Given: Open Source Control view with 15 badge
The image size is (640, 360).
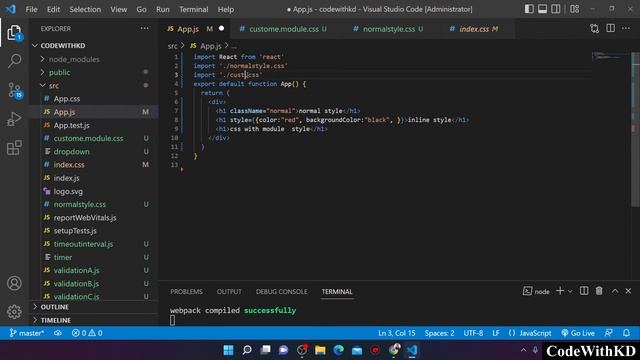Looking at the screenshot, I should pos(15,90).
